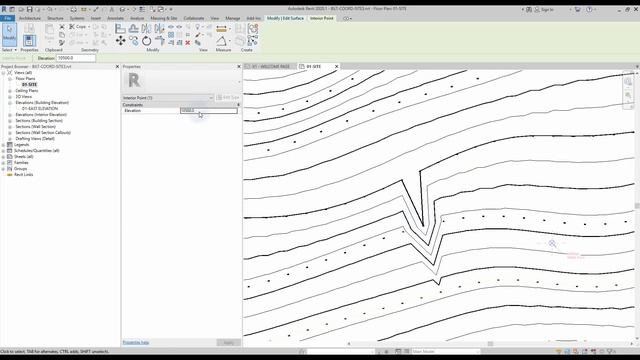The width and height of the screenshot is (640, 360).
Task: Collapse the Constraints property group
Action: [x=238, y=105]
